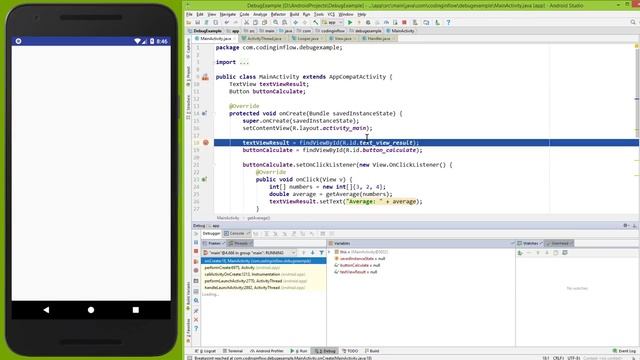This screenshot has width=640, height=360.
Task: Select the Debugger tab
Action: click(x=211, y=233)
